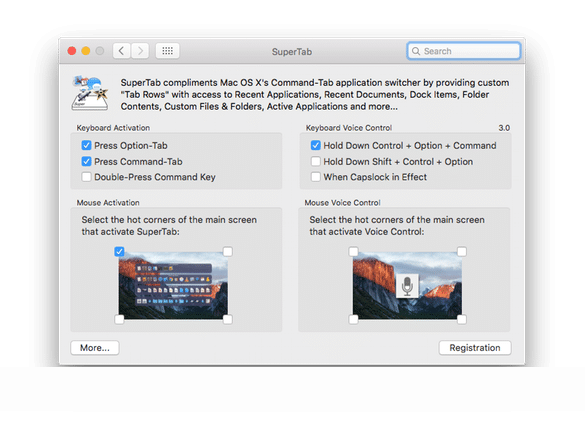This screenshot has height=436, width=585.
Task: Uncheck Press Command-Tab option
Action: tap(86, 161)
